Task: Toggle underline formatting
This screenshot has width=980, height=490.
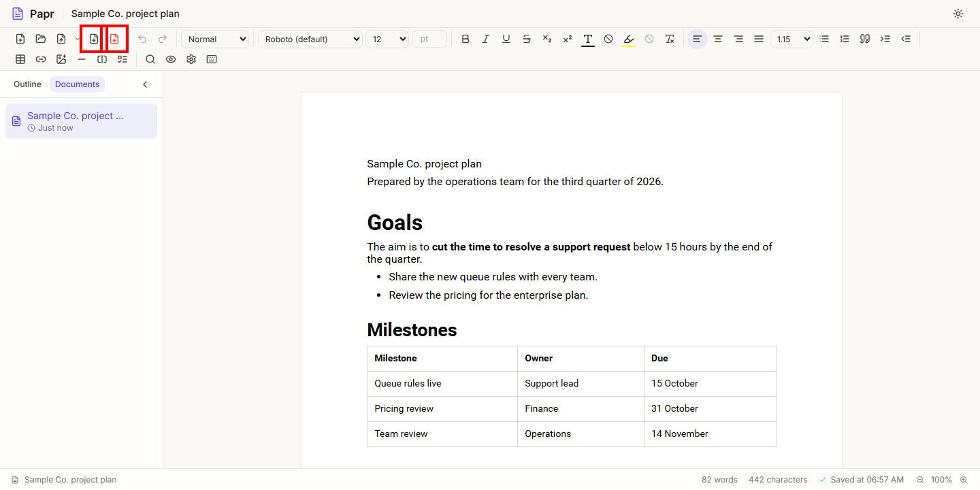Action: [506, 39]
